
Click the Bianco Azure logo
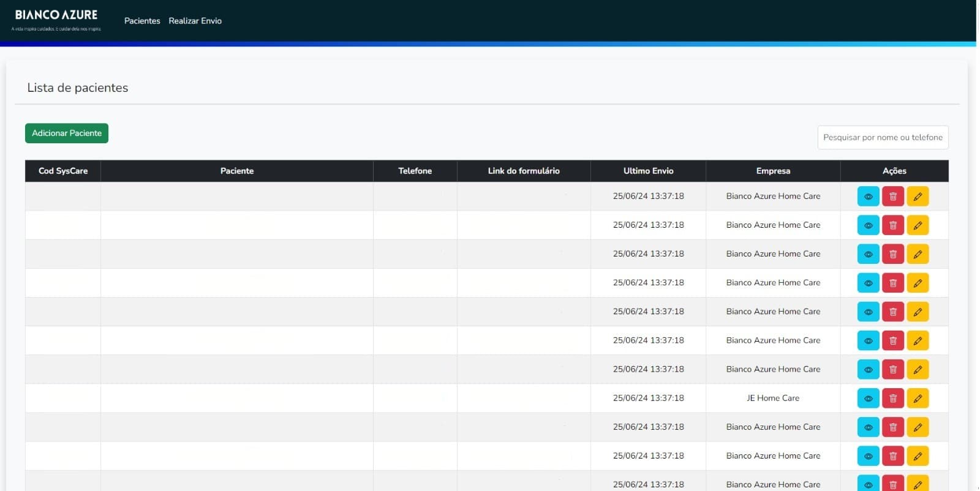[x=56, y=20]
